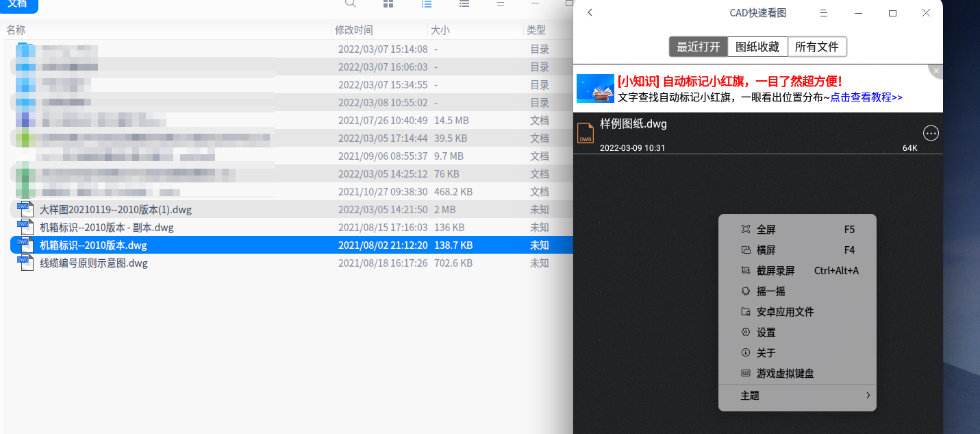Screen dimensions: 980x434
Task: Click the 安卓应用文件 folder icon
Action: 746,312
